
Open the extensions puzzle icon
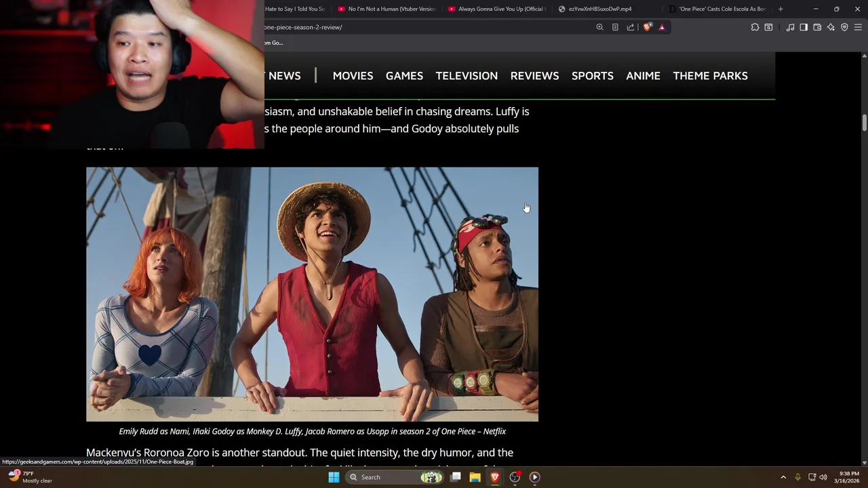(755, 27)
